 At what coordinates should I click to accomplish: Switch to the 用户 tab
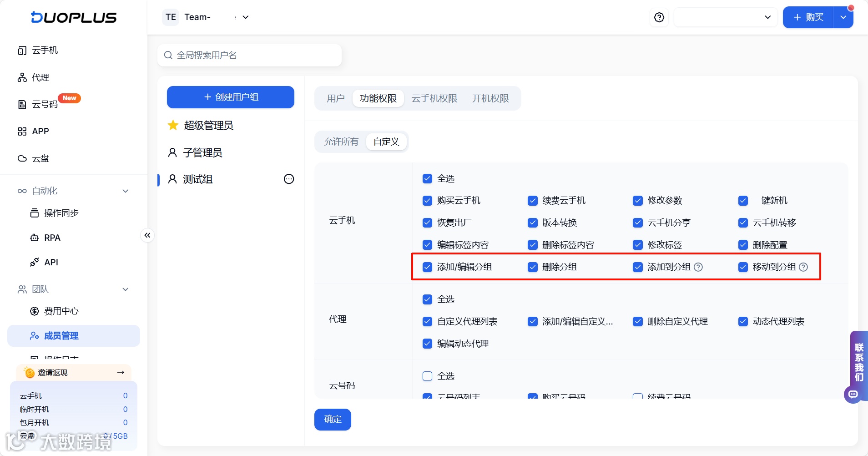click(x=336, y=98)
